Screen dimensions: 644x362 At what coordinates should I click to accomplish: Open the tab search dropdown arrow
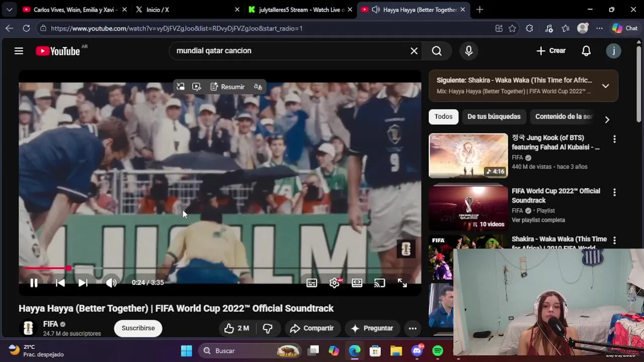click(x=9, y=10)
